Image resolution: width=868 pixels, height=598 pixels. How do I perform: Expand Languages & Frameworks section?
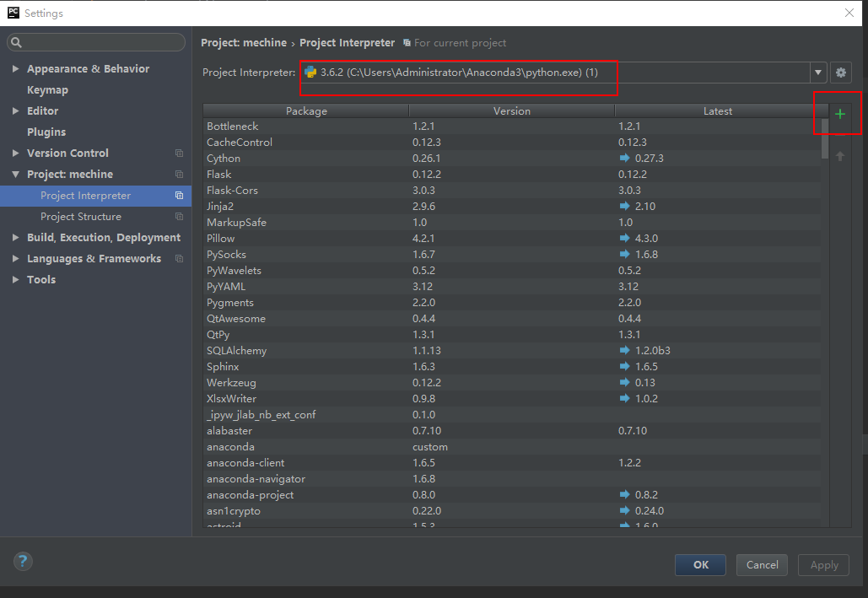(15, 259)
